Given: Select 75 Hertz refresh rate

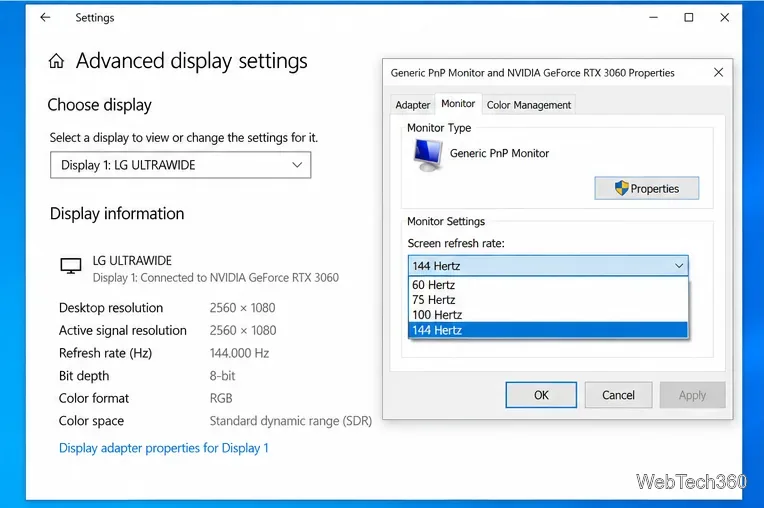Looking at the screenshot, I should (548, 300).
